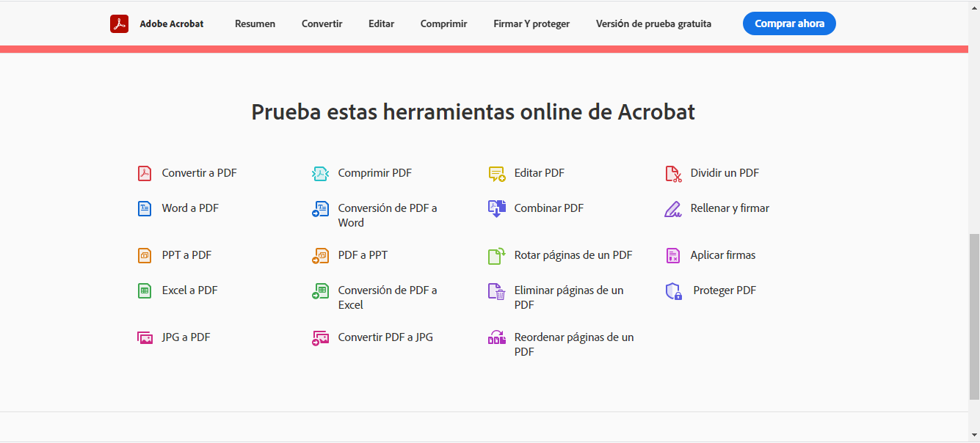Open the Convertir PDF a JPG link

(x=385, y=337)
